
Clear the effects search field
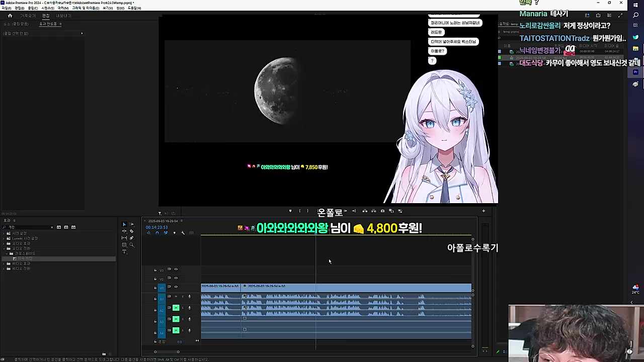[x=51, y=227]
